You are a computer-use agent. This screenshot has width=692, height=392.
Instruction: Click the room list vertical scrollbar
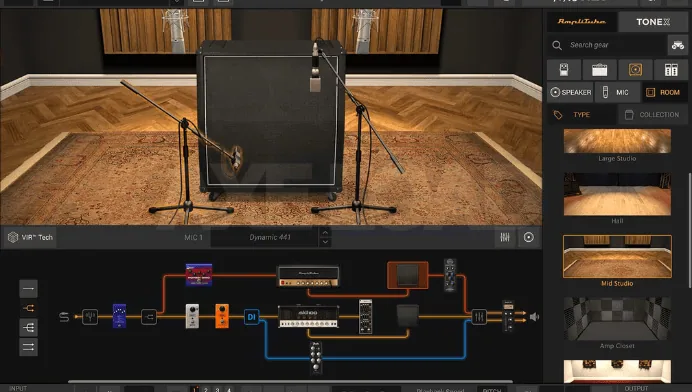[x=689, y=230]
